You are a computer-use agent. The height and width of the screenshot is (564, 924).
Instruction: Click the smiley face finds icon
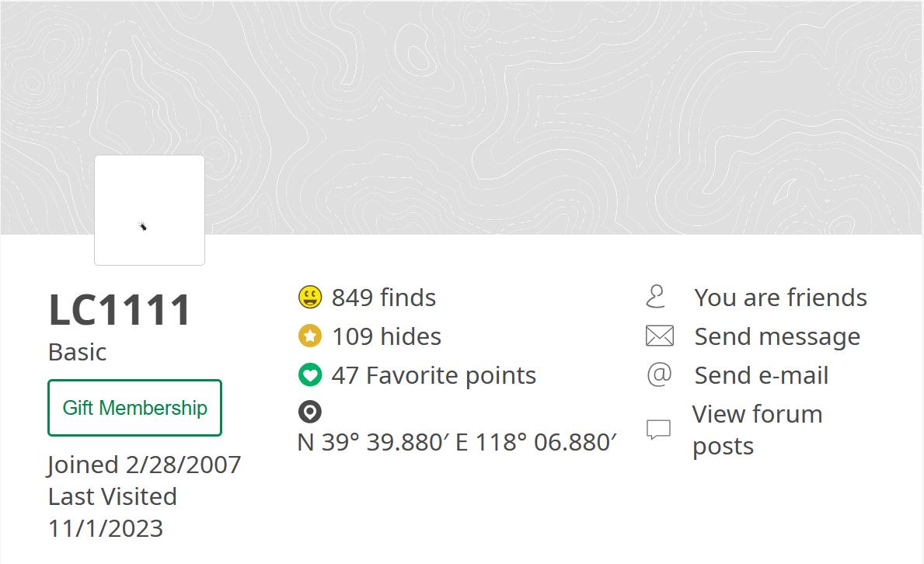click(310, 297)
